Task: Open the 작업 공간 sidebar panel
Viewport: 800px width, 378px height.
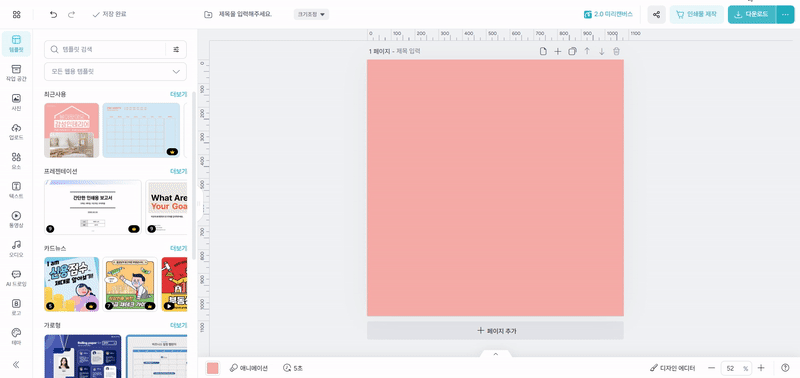Action: point(16,73)
